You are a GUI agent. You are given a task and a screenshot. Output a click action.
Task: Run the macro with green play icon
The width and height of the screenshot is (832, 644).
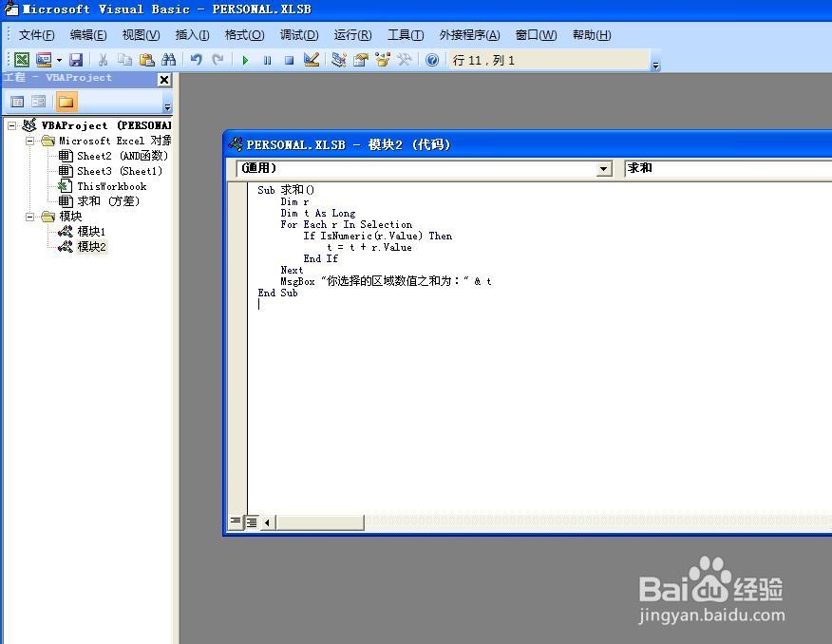(245, 60)
